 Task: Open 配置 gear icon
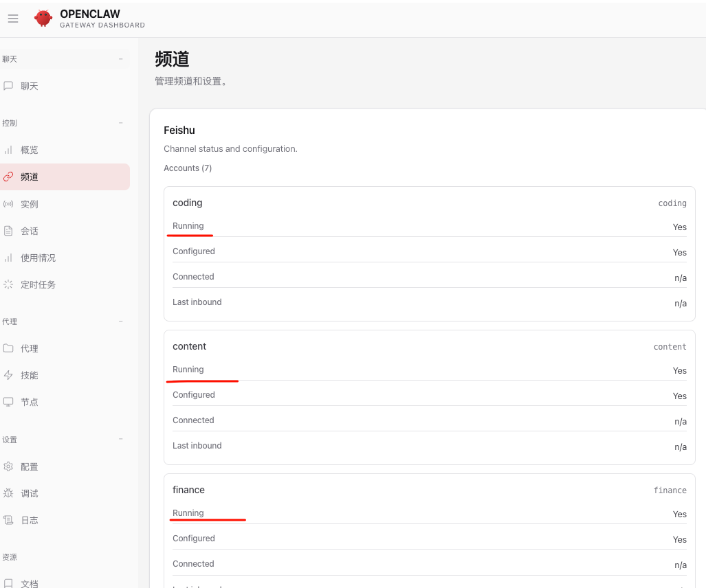8,466
